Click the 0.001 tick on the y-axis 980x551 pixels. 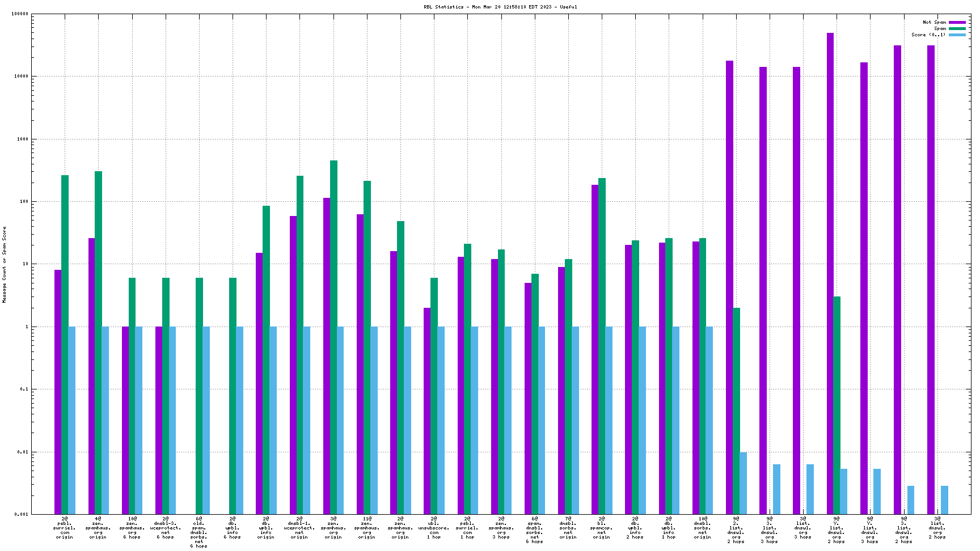pyautogui.click(x=22, y=515)
